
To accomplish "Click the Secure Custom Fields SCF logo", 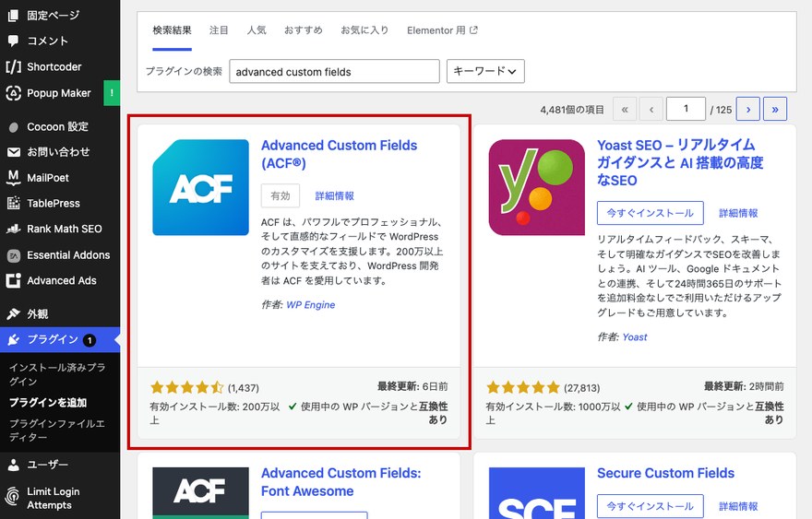I will tap(536, 492).
